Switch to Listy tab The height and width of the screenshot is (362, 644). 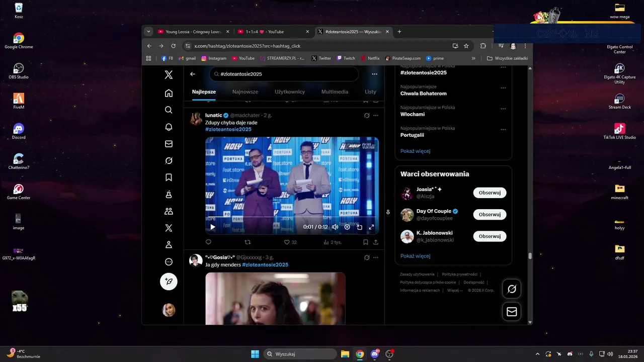(370, 92)
